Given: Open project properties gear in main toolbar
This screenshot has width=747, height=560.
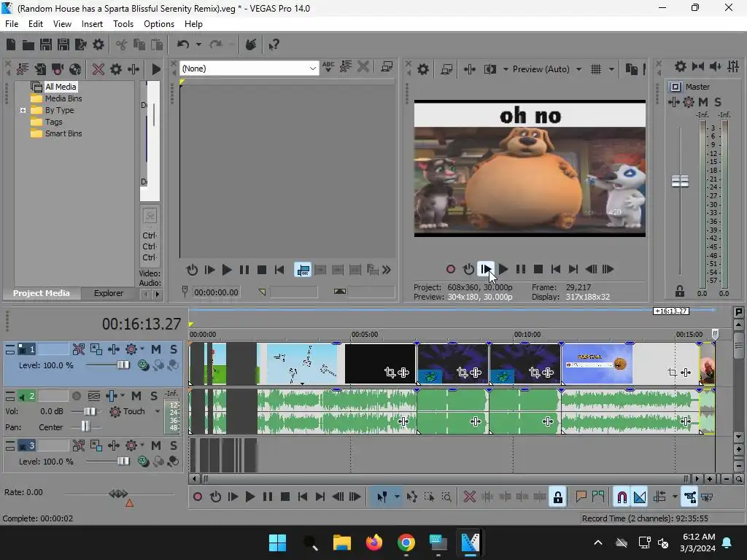Looking at the screenshot, I should [x=98, y=44].
